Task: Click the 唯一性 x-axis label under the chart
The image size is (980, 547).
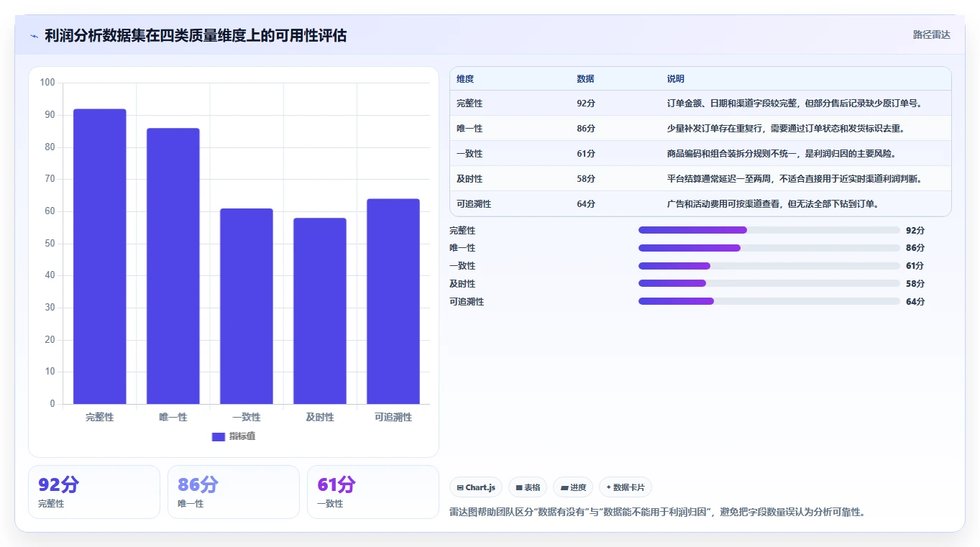Action: coord(173,417)
